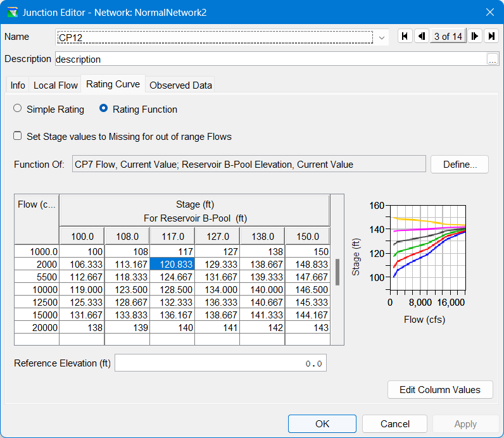Click the Reference Elevation input field
The width and height of the screenshot is (504, 438).
220,363
